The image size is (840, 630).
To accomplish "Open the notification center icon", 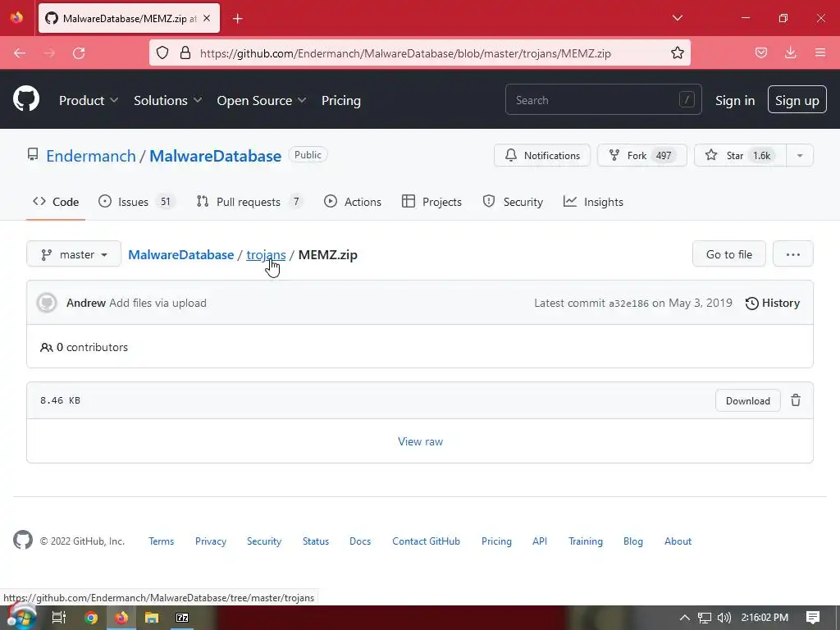I will click(813, 618).
